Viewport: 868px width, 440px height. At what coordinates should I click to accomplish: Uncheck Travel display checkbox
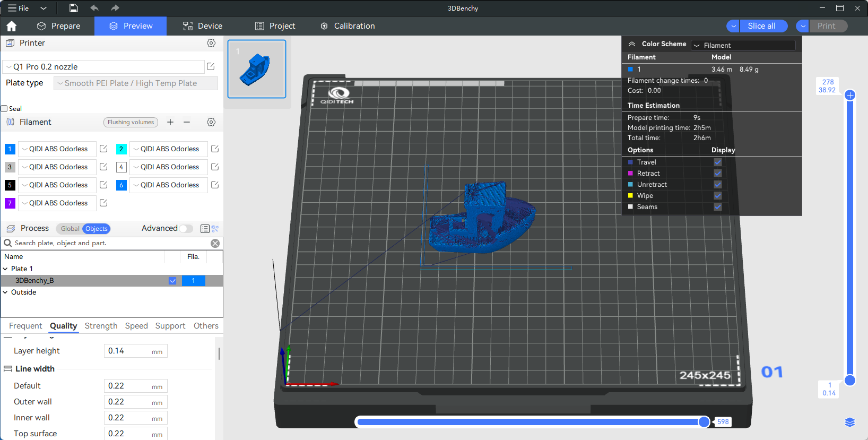pos(718,162)
